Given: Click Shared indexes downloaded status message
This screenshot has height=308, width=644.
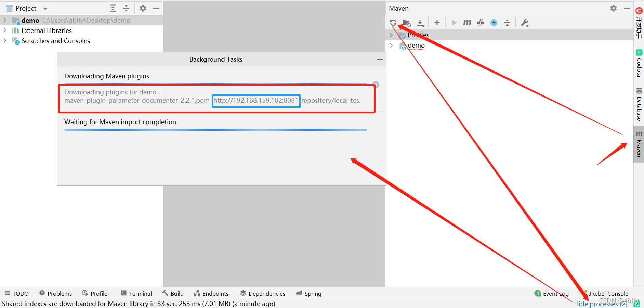Looking at the screenshot, I should 139,304.
